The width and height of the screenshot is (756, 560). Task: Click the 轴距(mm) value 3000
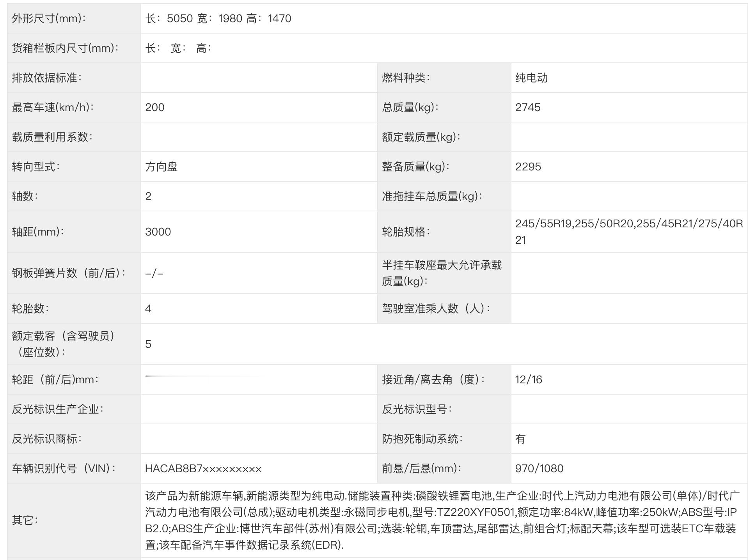(158, 232)
